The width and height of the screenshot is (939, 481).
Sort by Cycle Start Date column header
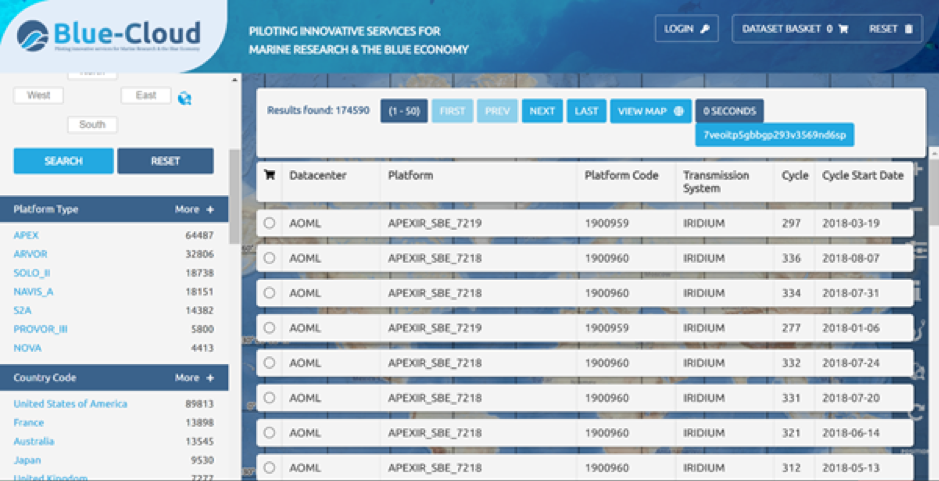pos(862,175)
